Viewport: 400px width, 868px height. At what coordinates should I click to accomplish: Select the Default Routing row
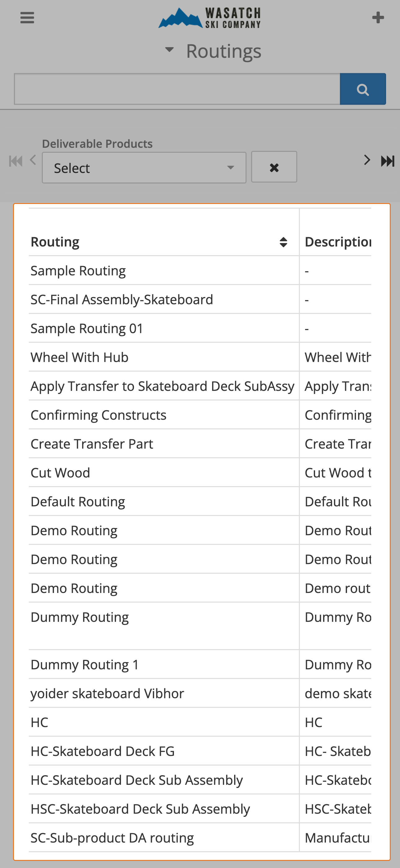(78, 501)
